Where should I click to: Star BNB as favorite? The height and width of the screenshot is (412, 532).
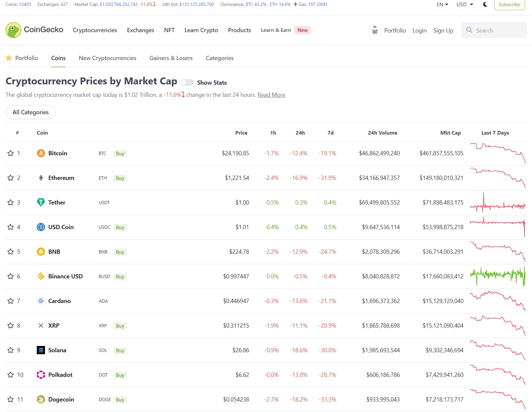click(x=11, y=252)
